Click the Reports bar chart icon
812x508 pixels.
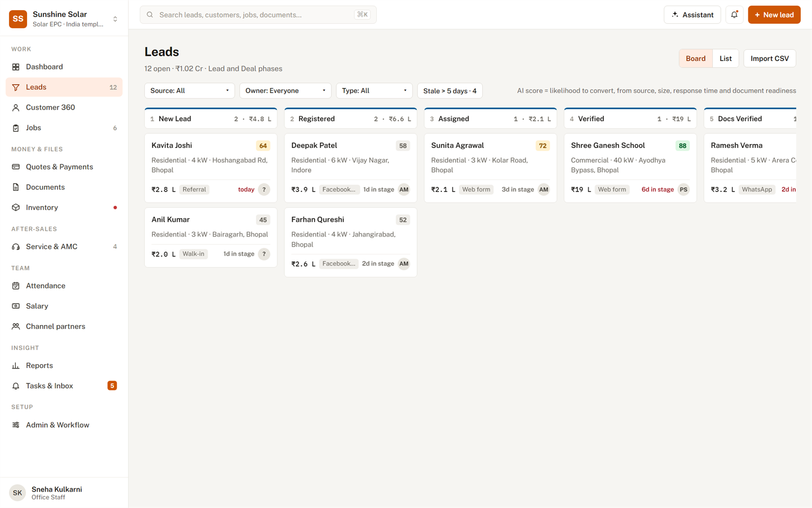tap(16, 365)
